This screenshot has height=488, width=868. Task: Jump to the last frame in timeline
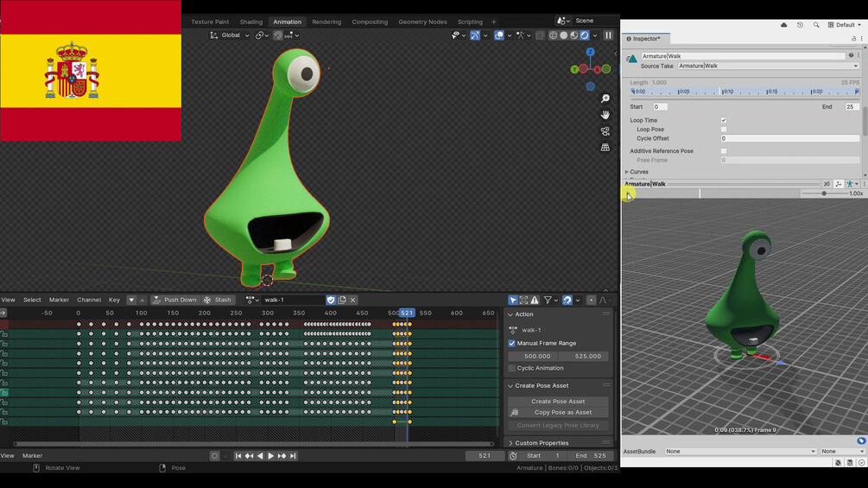coord(293,456)
